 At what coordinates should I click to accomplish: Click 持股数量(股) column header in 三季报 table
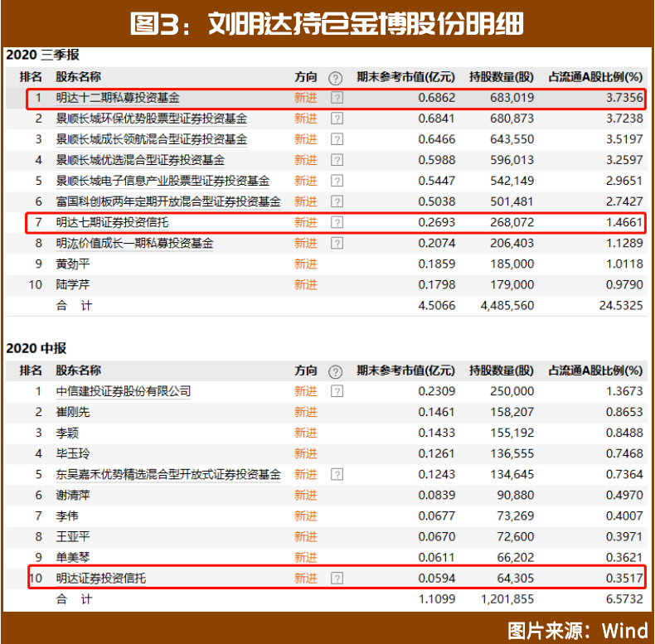502,77
